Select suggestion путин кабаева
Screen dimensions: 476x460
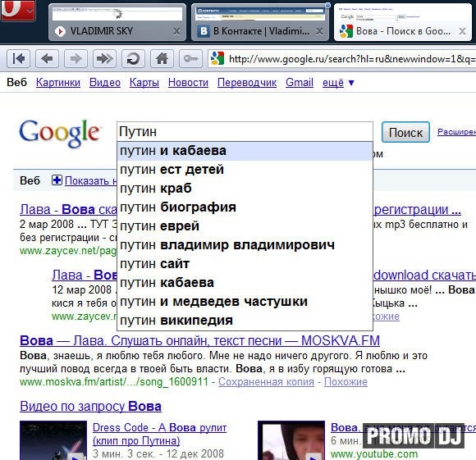pos(245,283)
